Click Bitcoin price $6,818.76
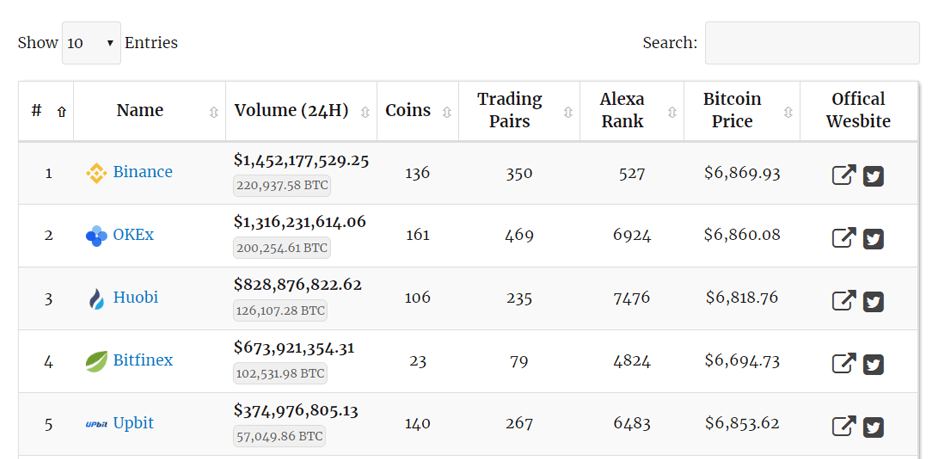Viewport: 940px width, 459px height. [742, 298]
